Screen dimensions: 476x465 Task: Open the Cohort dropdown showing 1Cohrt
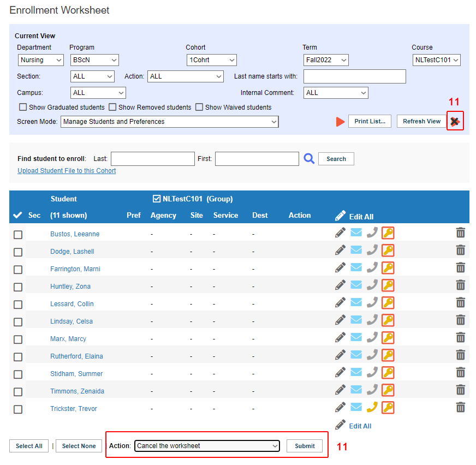coord(212,60)
